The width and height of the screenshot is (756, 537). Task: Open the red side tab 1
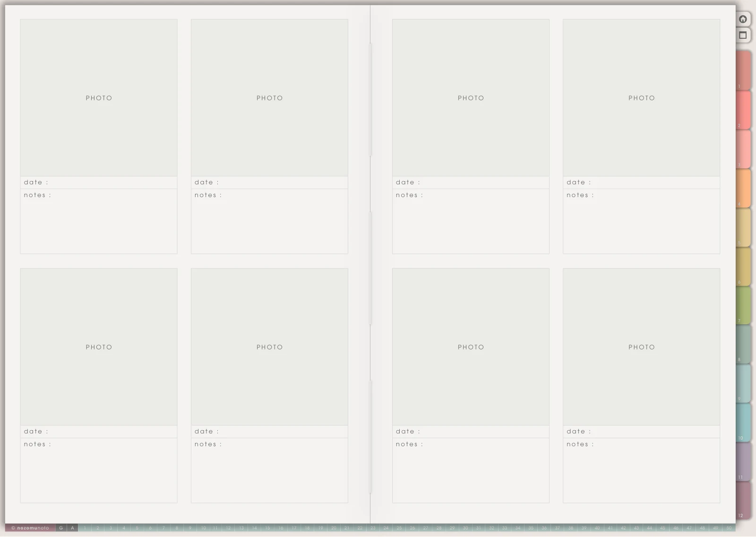click(x=743, y=70)
